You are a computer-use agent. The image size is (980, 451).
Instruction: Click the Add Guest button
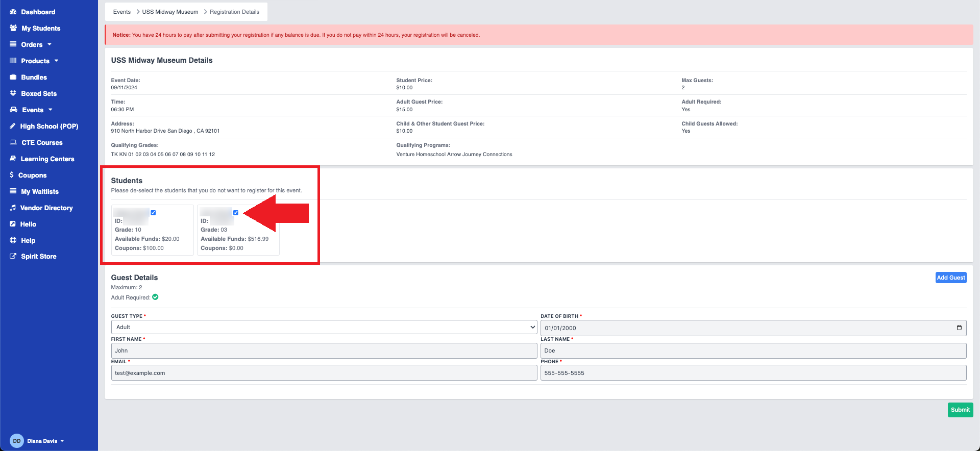[x=951, y=278]
